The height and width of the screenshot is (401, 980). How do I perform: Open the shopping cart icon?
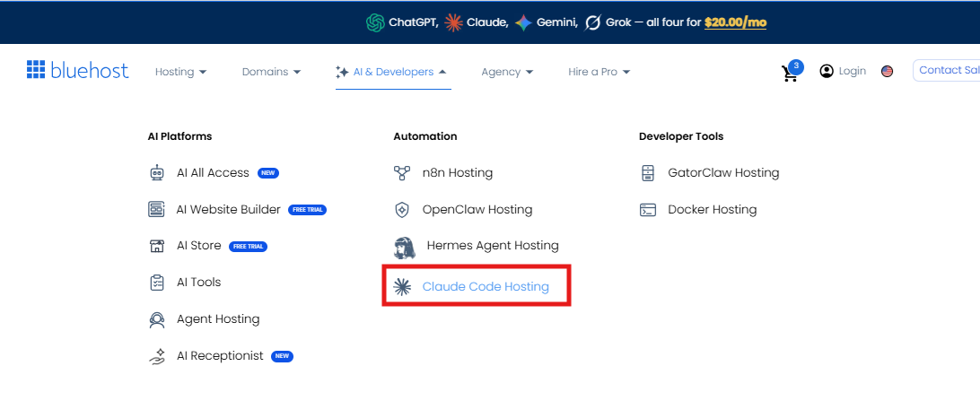point(790,74)
